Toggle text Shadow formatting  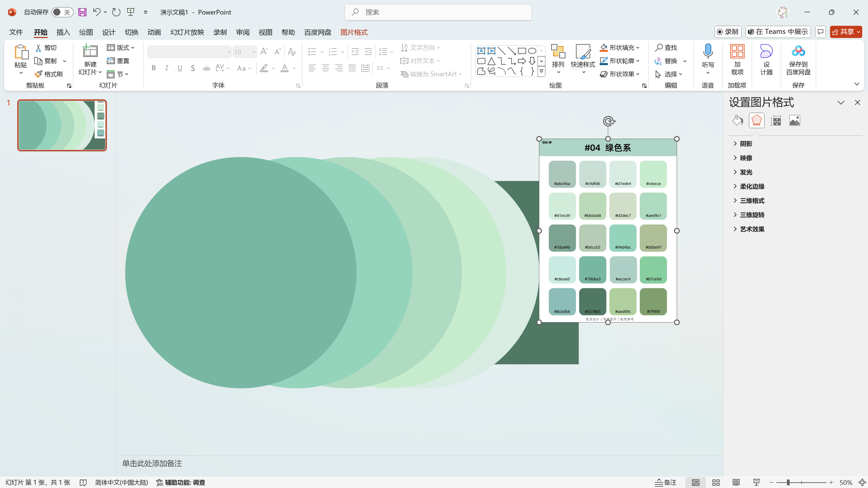click(193, 68)
